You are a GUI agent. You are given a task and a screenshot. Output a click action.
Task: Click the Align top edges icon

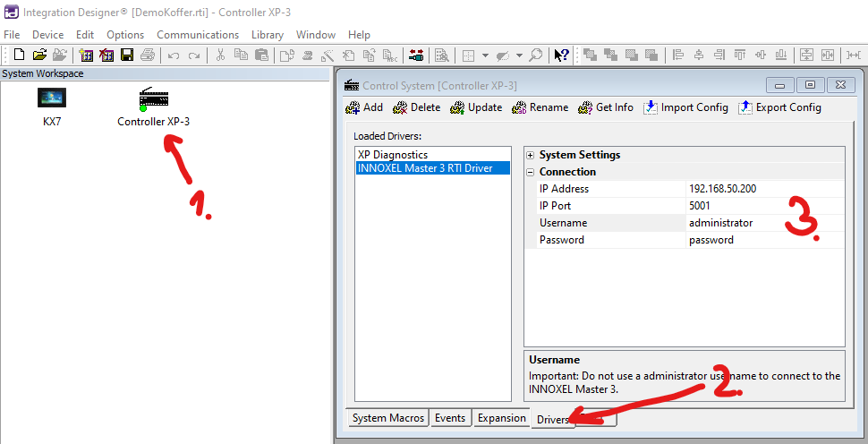pos(739,55)
